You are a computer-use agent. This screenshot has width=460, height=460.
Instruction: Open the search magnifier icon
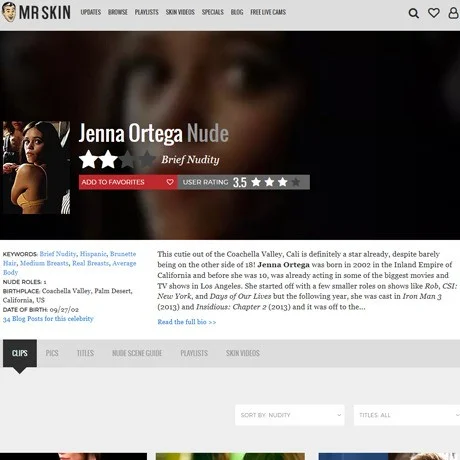tap(414, 13)
